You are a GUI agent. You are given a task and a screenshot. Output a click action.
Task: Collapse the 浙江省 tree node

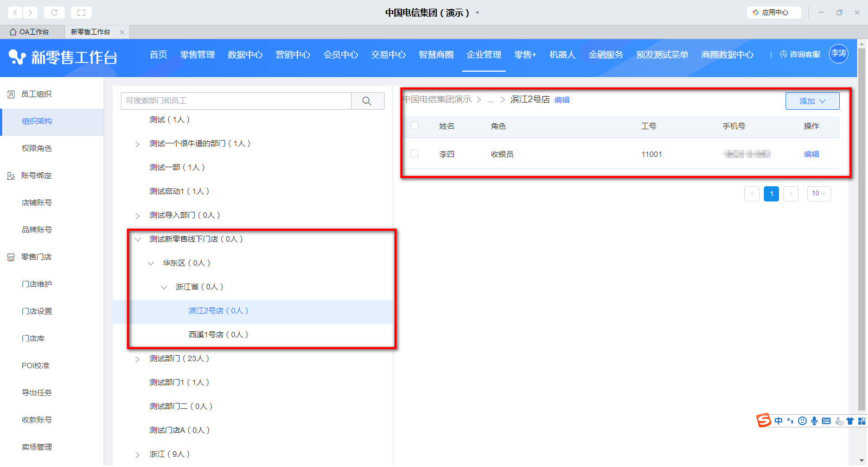click(x=164, y=287)
